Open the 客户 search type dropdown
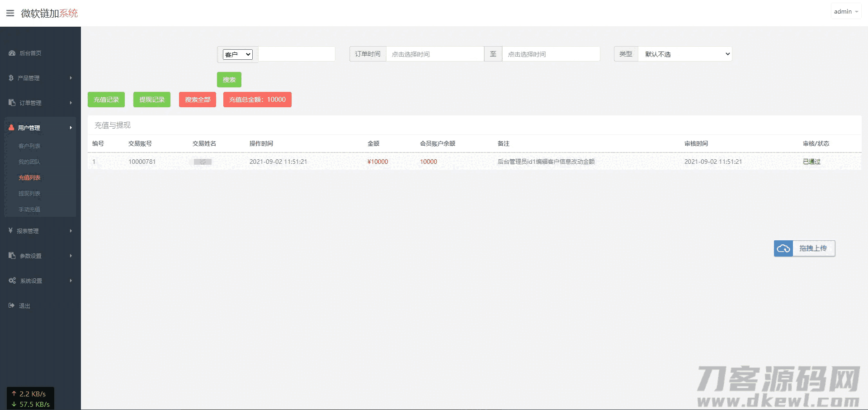The width and height of the screenshot is (868, 410). coord(237,54)
